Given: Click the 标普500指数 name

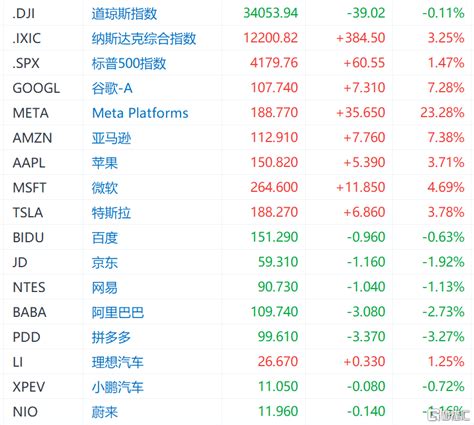Looking at the screenshot, I should (x=129, y=63).
